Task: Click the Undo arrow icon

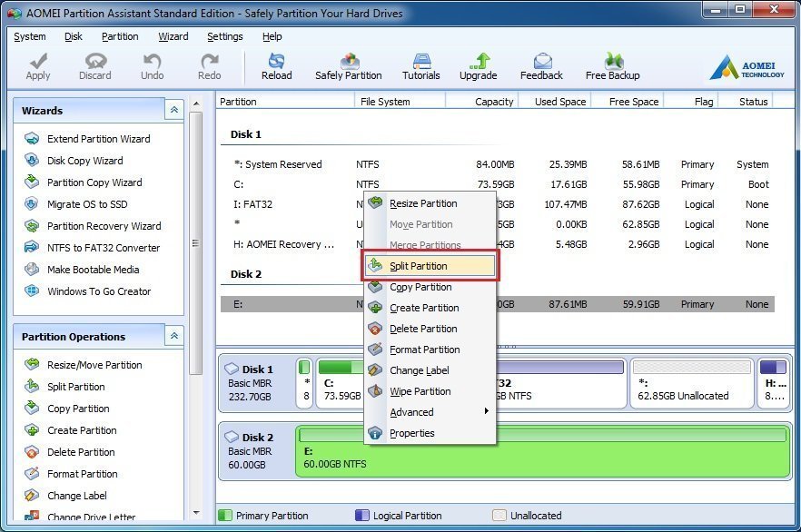Action: [x=152, y=61]
